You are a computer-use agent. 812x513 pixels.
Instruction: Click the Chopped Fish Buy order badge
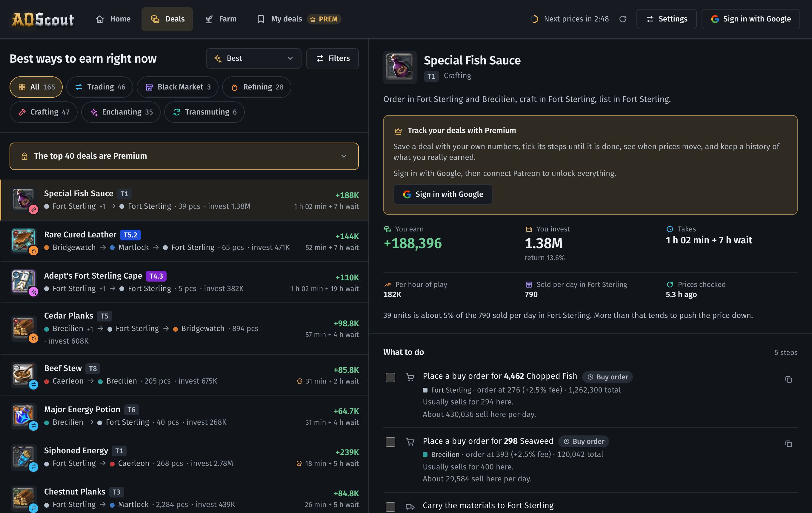tap(607, 377)
